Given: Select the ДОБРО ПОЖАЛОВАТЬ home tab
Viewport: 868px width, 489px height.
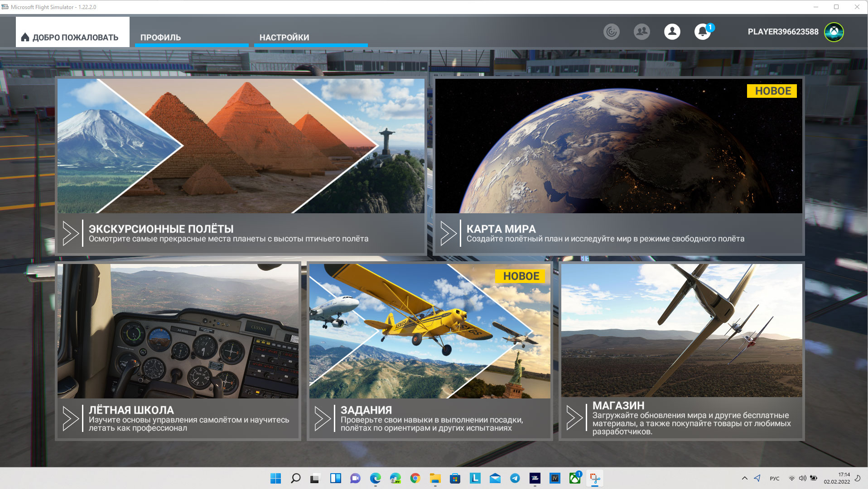Looking at the screenshot, I should [x=72, y=32].
